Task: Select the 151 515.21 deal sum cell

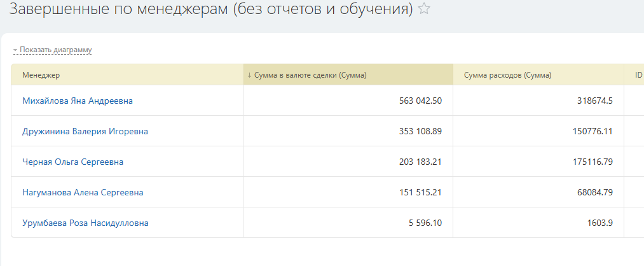Action: (x=348, y=192)
